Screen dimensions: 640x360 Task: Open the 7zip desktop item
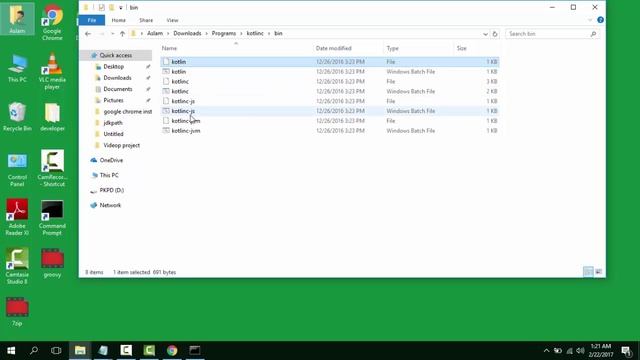pyautogui.click(x=17, y=312)
